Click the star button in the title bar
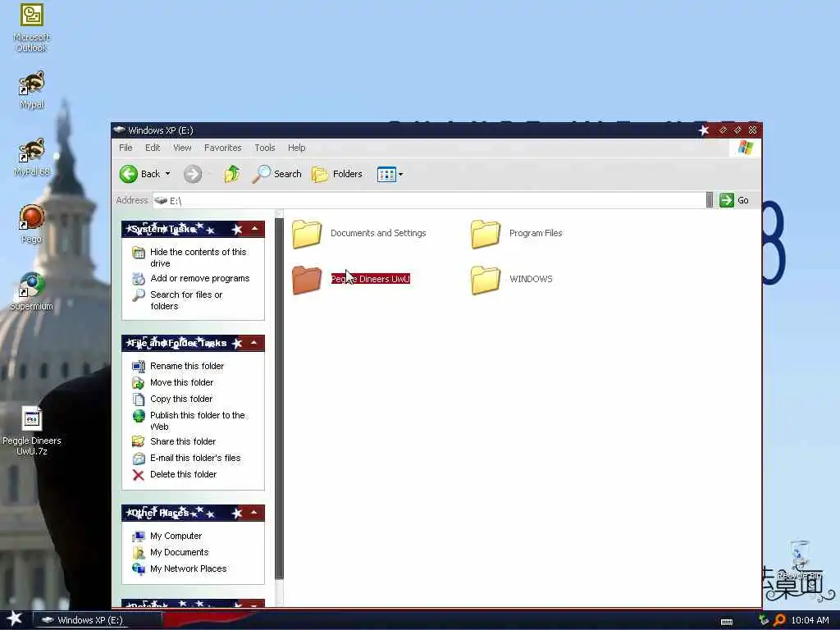 tap(703, 130)
